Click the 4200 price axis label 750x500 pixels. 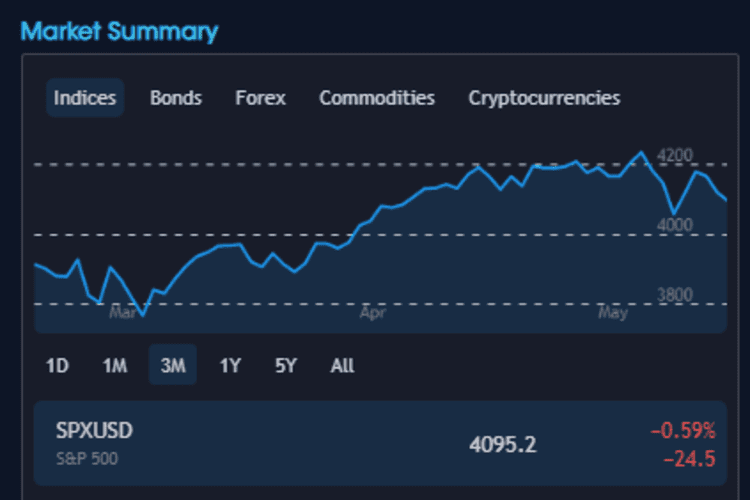pos(674,156)
